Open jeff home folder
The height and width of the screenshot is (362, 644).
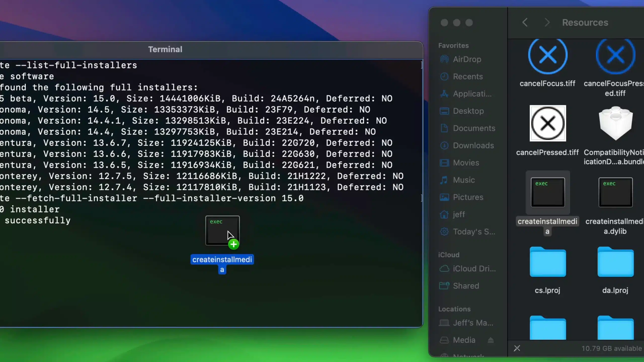(x=459, y=214)
